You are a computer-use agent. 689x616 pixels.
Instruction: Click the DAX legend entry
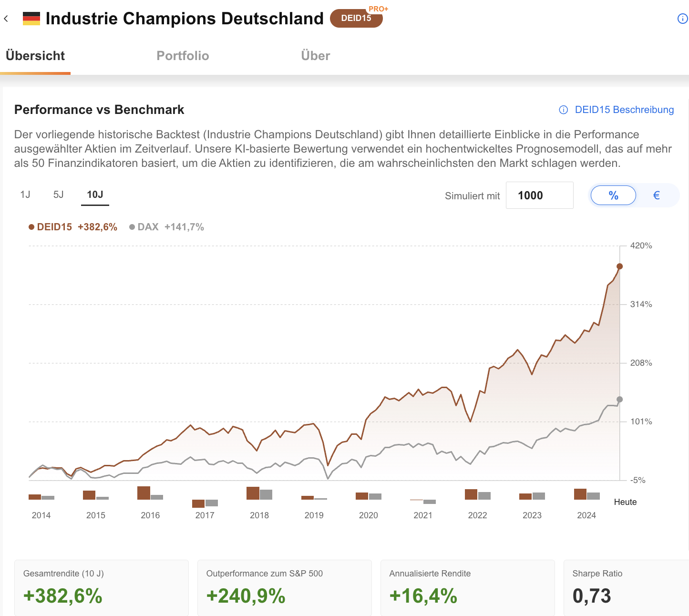[166, 227]
